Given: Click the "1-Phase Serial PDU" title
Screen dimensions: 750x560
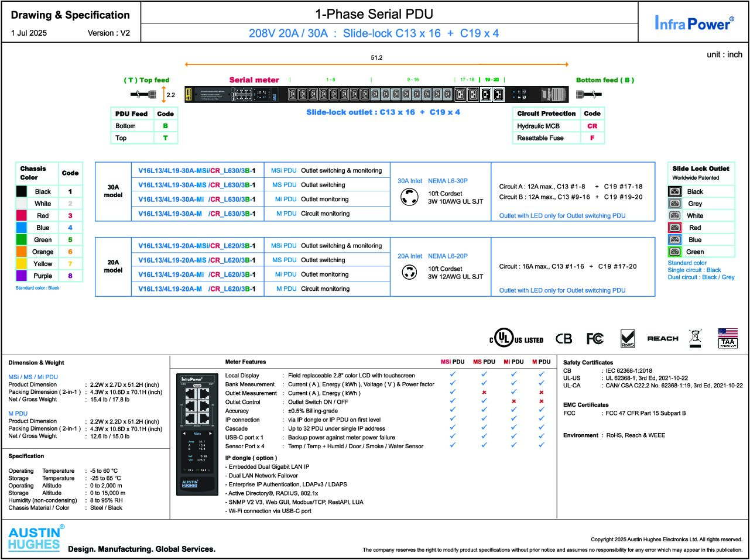Looking at the screenshot, I should pyautogui.click(x=374, y=14).
